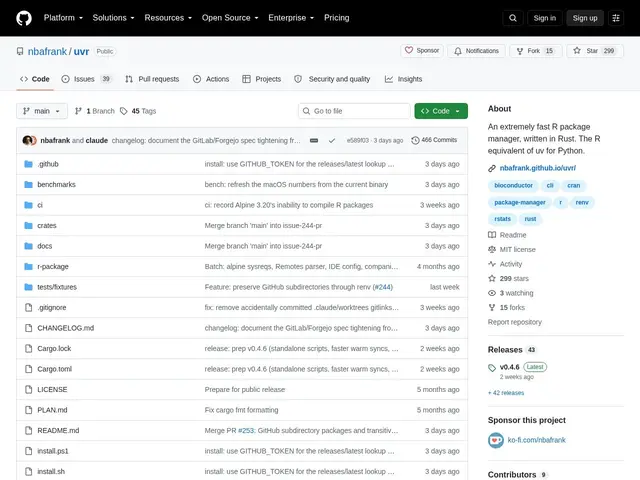Image resolution: width=640 pixels, height=480 pixels.
Task: Click the Sign in button
Action: [544, 18]
